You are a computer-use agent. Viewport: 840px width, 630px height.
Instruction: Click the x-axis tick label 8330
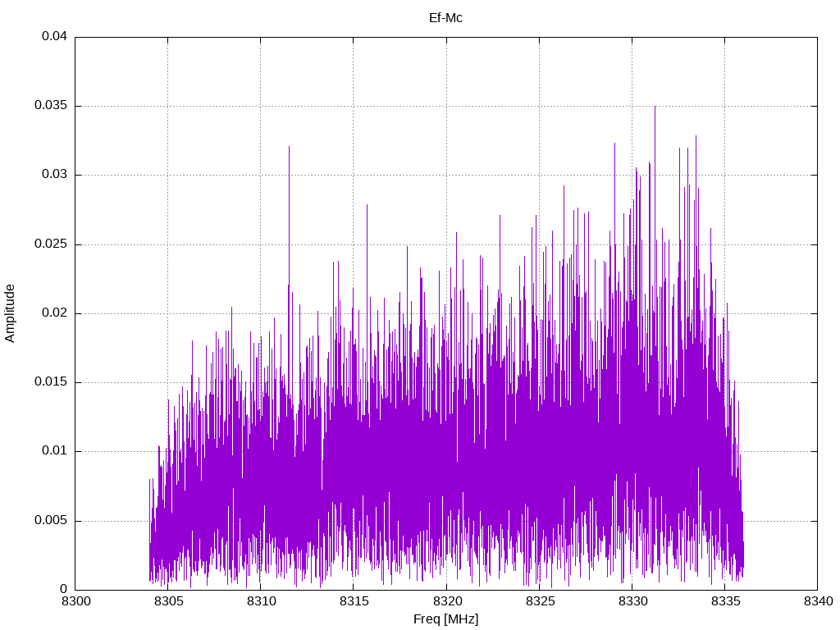(x=632, y=601)
